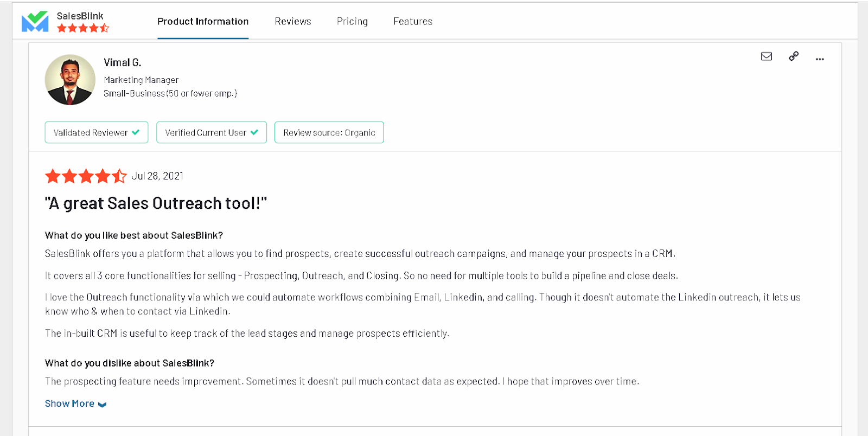Click the Marketing Manager job title text
868x436 pixels.
tap(141, 80)
